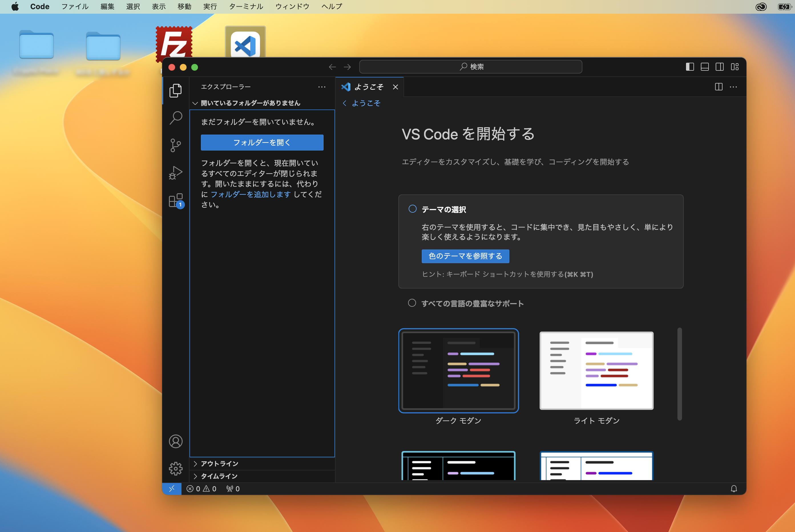Open the Run and Debug view
The image size is (795, 532).
(175, 172)
